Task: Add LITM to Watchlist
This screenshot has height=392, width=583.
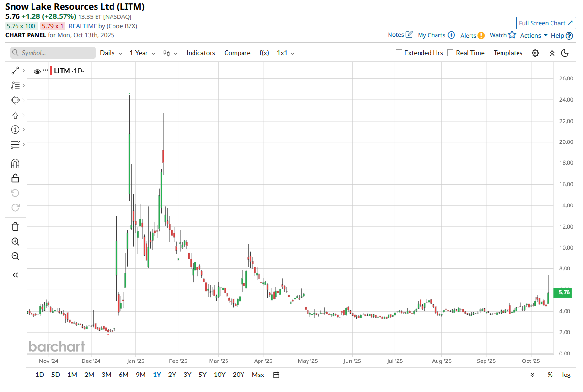Action: 502,35
